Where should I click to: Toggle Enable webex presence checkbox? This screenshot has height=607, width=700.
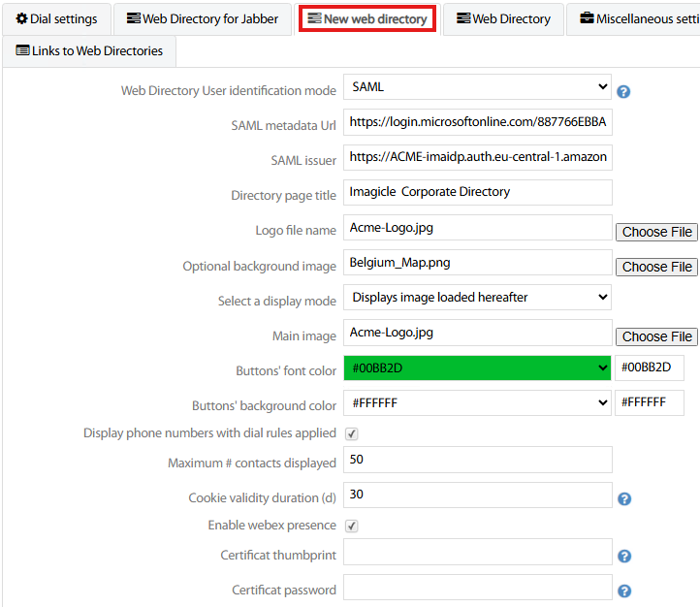click(352, 526)
